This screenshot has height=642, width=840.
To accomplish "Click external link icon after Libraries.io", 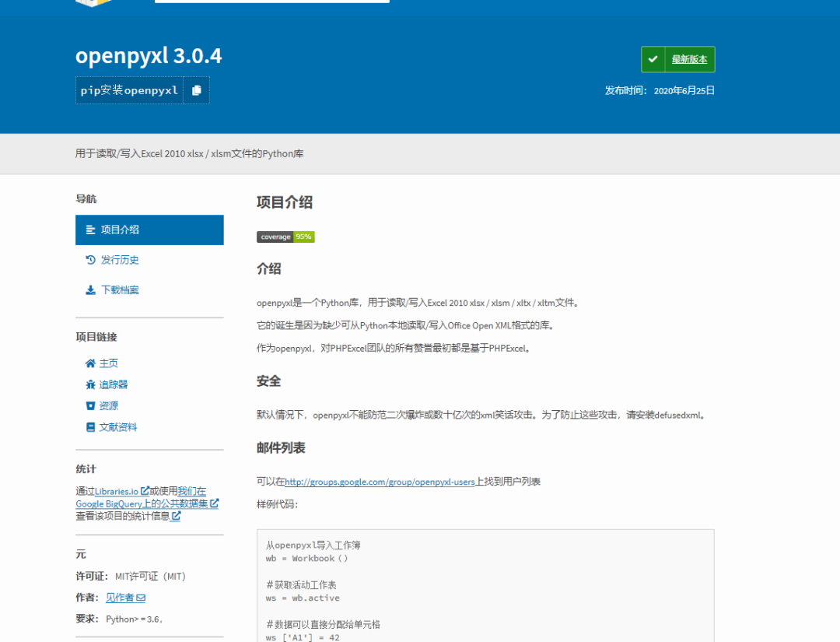I will coord(145,490).
